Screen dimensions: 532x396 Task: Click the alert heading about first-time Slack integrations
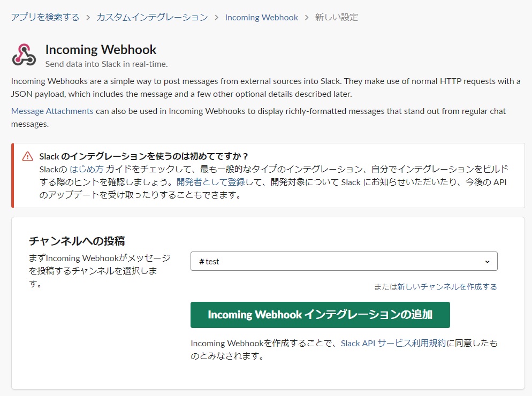(x=144, y=156)
